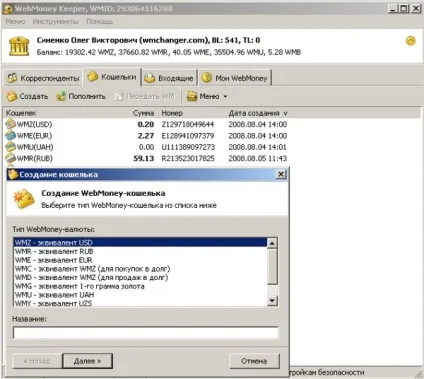Click wallet number R213523017825
Viewport: 424px width, 379px height.
point(188,158)
